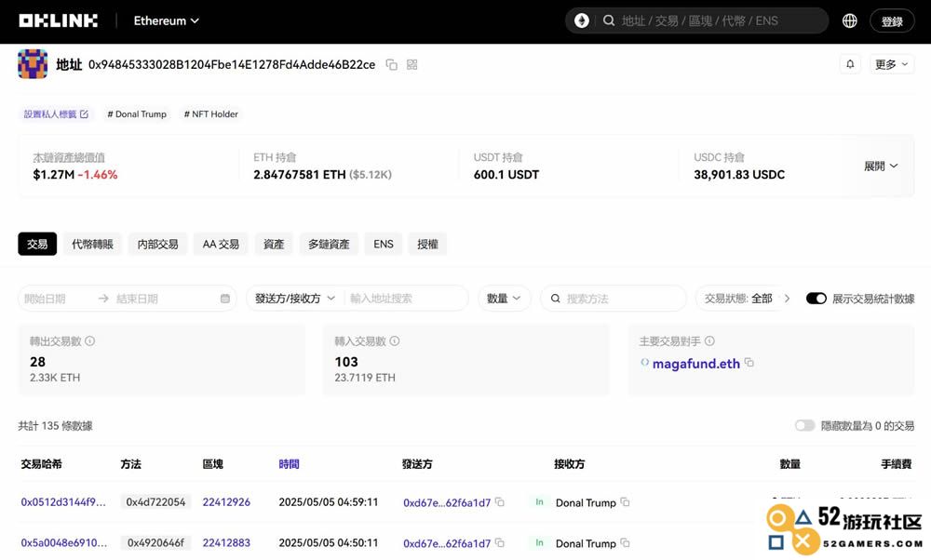
Task: Open the language globe icon
Action: pyautogui.click(x=850, y=20)
